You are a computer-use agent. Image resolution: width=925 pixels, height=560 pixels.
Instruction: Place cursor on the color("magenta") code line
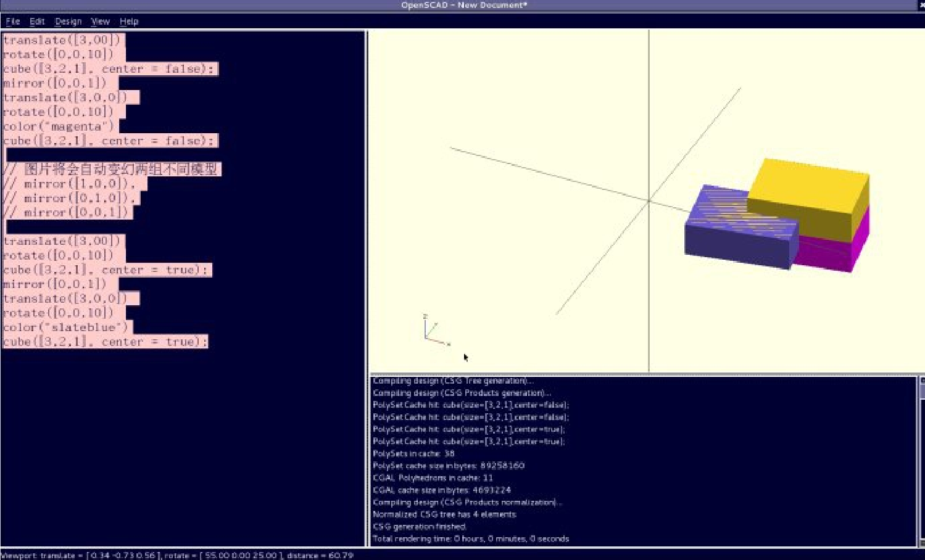(x=59, y=126)
